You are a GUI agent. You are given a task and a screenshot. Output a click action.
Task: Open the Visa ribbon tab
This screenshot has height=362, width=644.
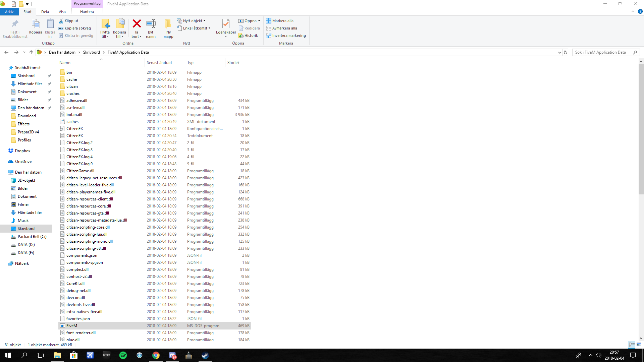[62, 12]
